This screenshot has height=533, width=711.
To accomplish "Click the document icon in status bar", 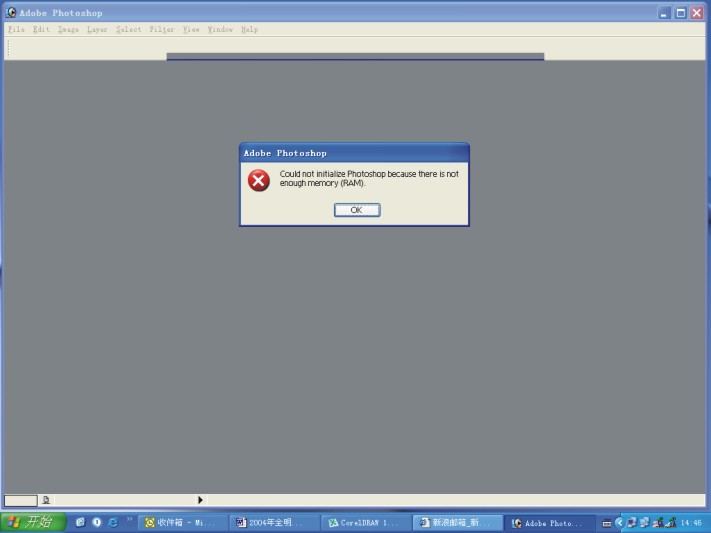I will [x=46, y=499].
